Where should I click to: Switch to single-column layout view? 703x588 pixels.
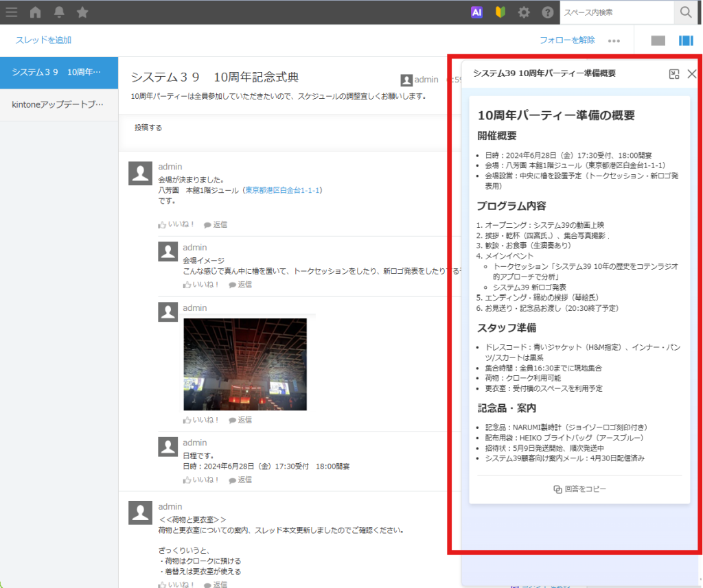click(657, 40)
